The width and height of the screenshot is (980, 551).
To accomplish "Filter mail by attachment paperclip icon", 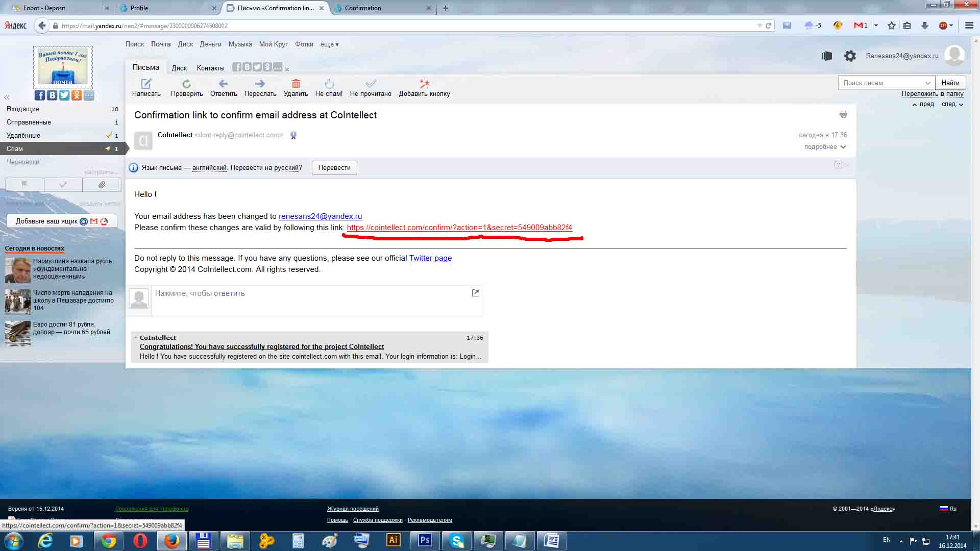I will tap(102, 185).
